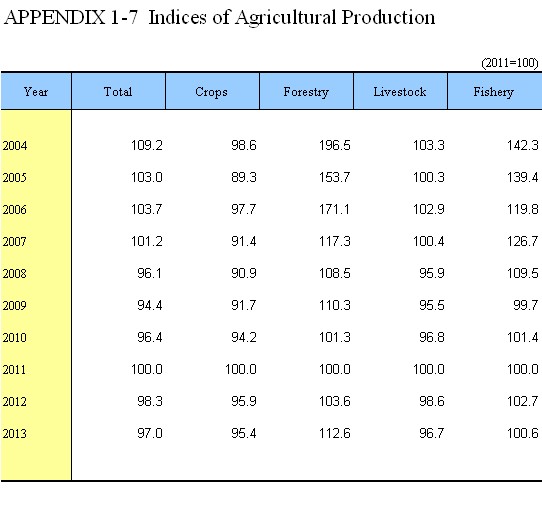This screenshot has height=514, width=542.
Task: Select the Fishery column header
Action: (495, 92)
